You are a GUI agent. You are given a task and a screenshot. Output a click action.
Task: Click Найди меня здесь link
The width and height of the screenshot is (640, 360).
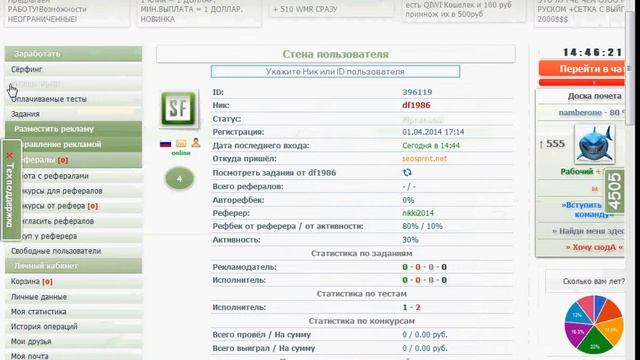(588, 231)
